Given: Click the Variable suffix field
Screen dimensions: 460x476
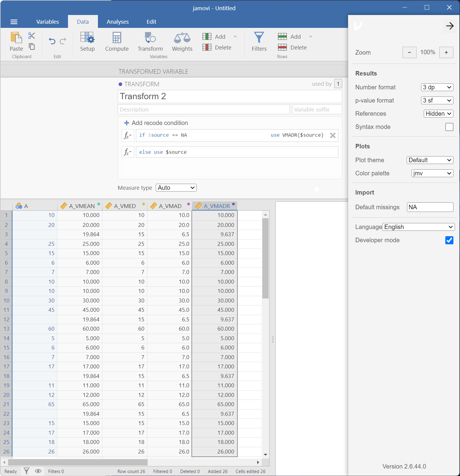Looking at the screenshot, I should (x=317, y=109).
